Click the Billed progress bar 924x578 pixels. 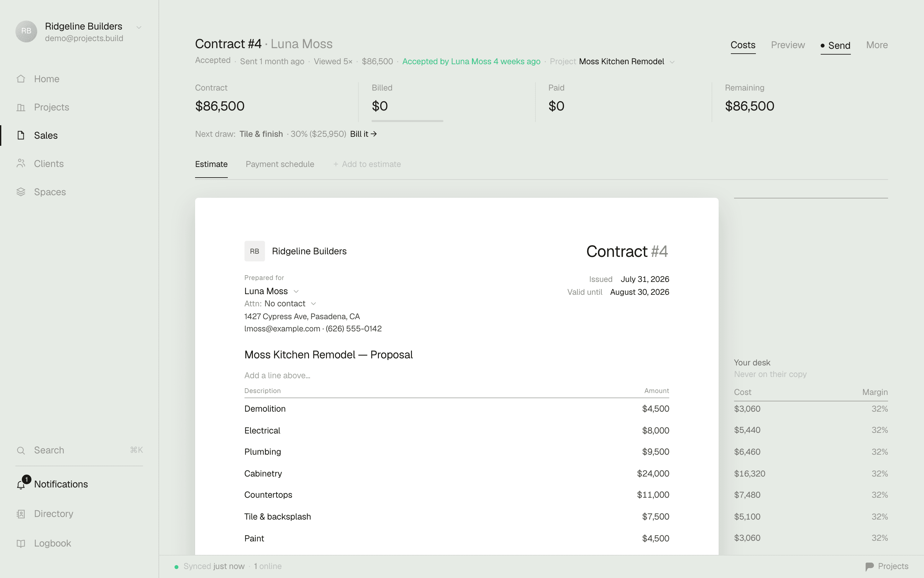coord(407,121)
